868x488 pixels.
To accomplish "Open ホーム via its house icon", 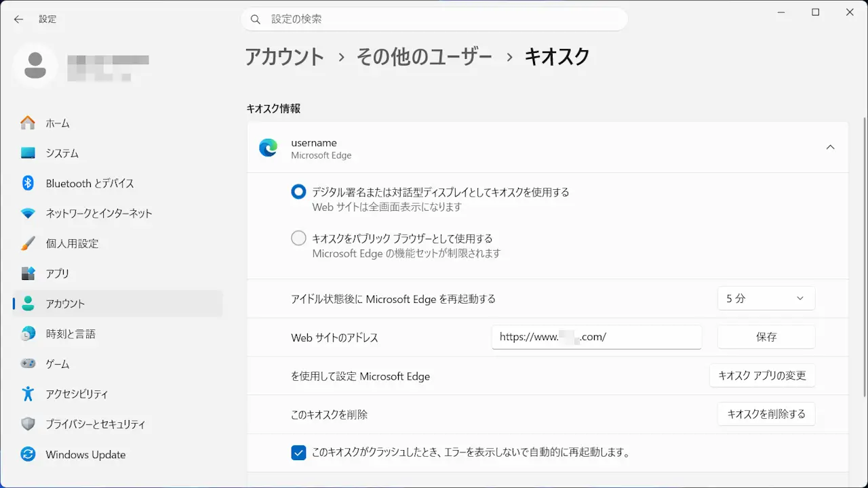I will (x=28, y=123).
